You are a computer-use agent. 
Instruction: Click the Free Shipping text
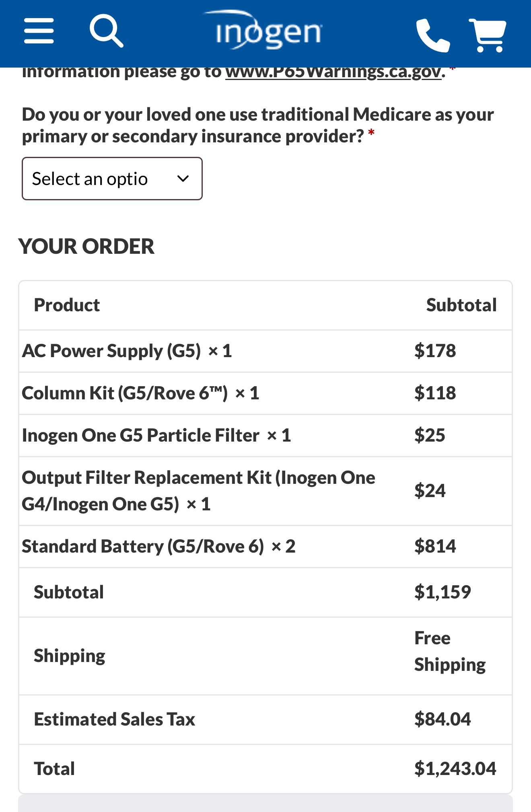click(450, 651)
